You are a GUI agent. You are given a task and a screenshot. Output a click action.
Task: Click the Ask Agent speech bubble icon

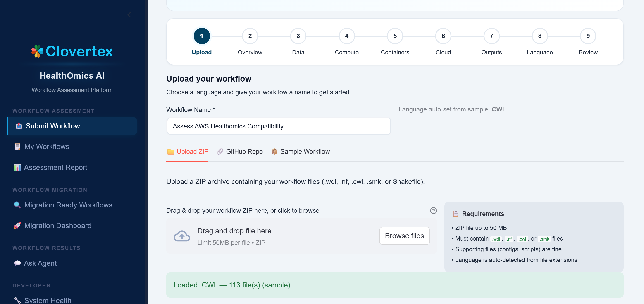pos(17,263)
